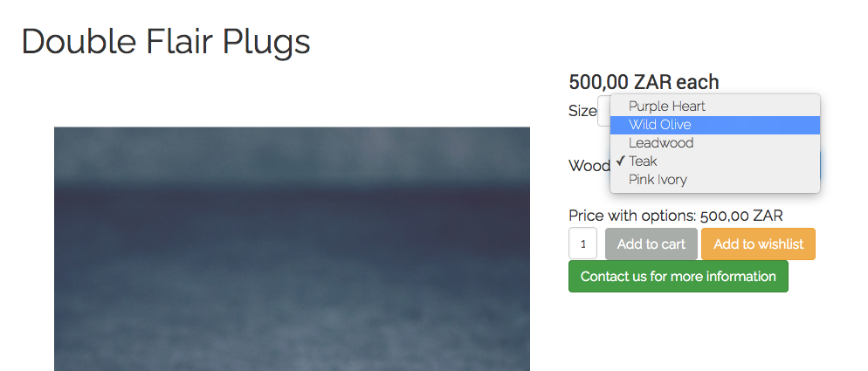Viewport: 868px width, 371px height.
Task: Click the Add to wishlist button
Action: tap(758, 244)
